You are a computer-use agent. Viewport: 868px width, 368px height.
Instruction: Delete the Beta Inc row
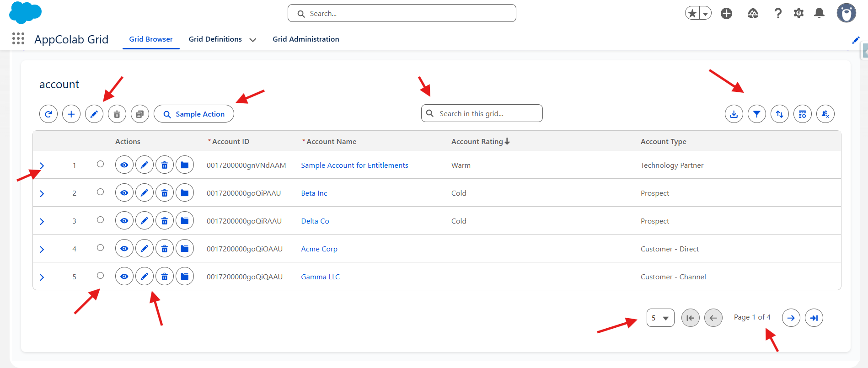165,193
